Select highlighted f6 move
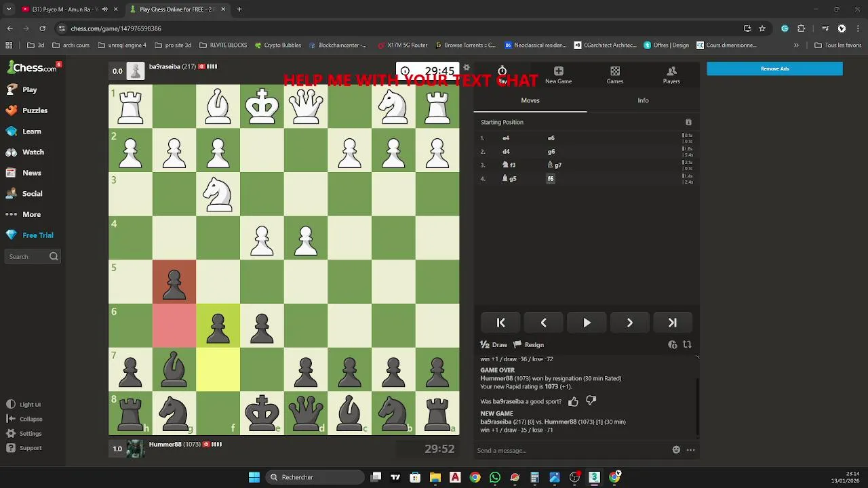Screen dimensions: 868x488 coord(551,179)
